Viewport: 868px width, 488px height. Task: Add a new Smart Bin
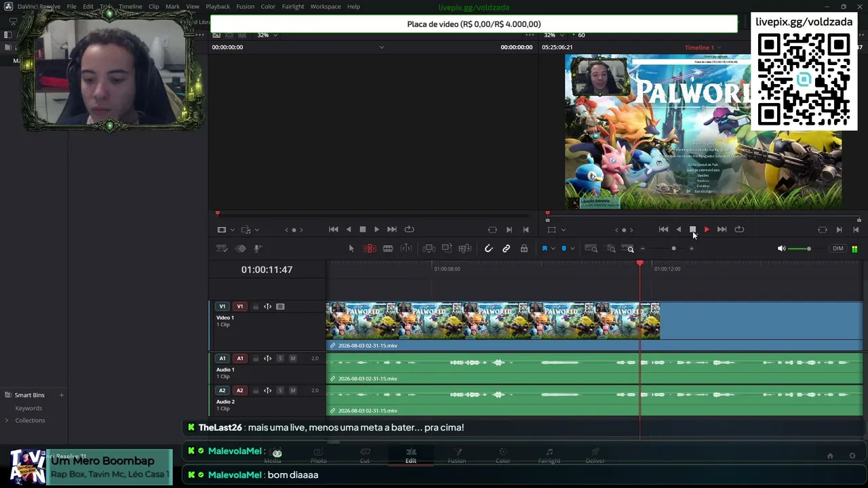(61, 395)
